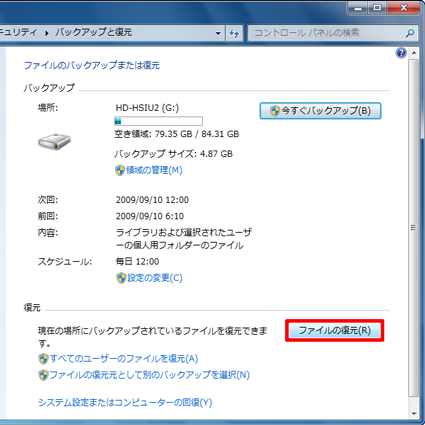Open 設定の変更(C) link
The image size is (425, 425).
pyautogui.click(x=155, y=278)
